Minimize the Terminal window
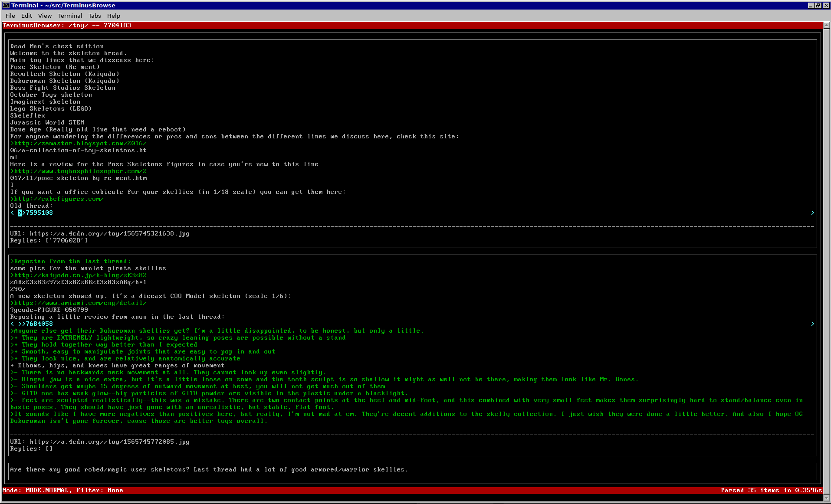Screen dimensions: 831x504 coord(811,5)
